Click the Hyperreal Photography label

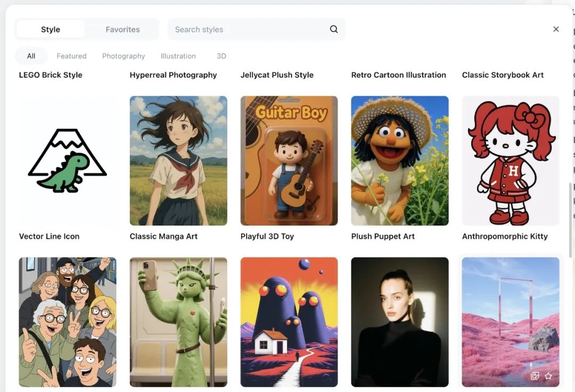pyautogui.click(x=173, y=75)
